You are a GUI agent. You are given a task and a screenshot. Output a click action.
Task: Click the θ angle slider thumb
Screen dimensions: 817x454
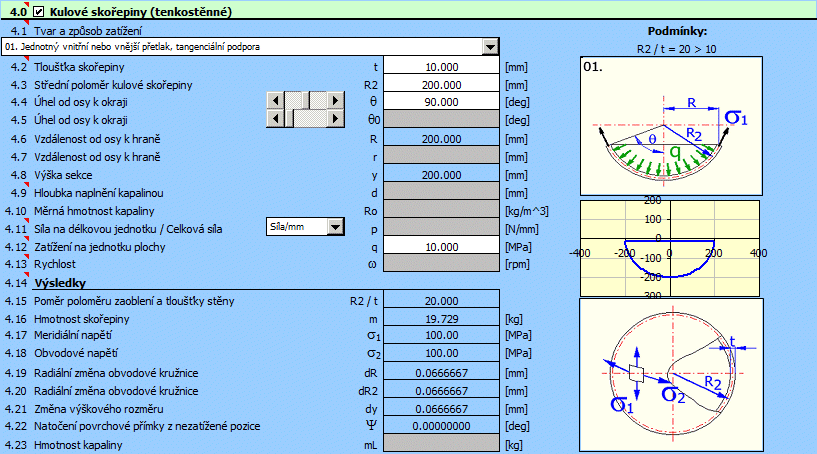306,100
